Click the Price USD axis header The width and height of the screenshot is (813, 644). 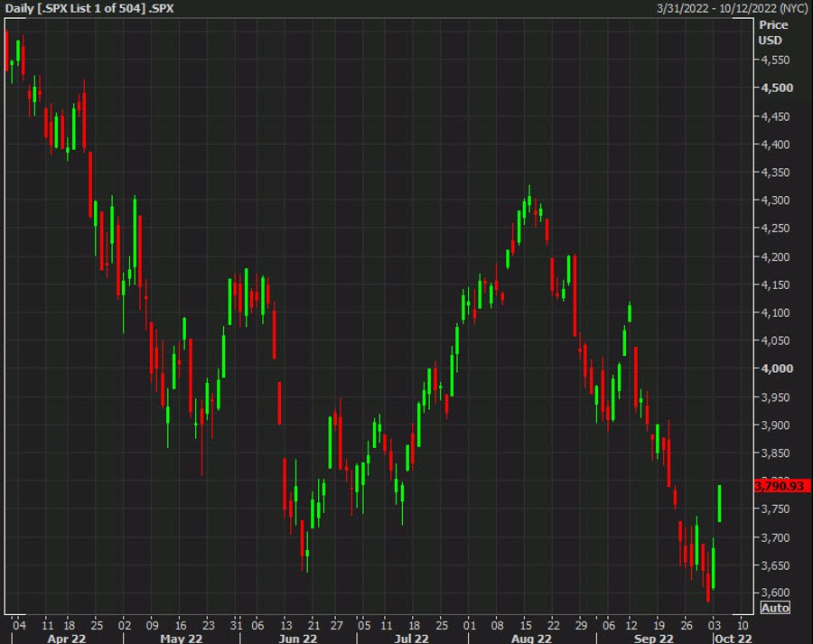(771, 33)
